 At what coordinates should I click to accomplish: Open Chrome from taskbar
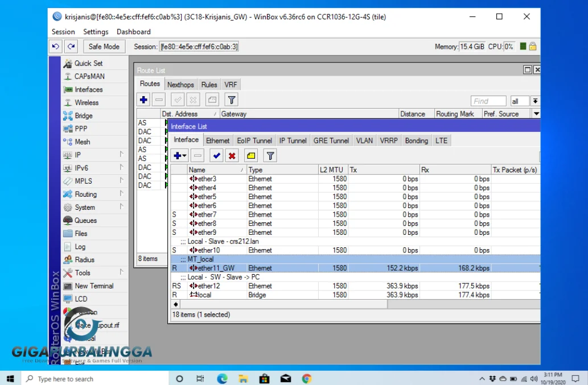tap(306, 379)
